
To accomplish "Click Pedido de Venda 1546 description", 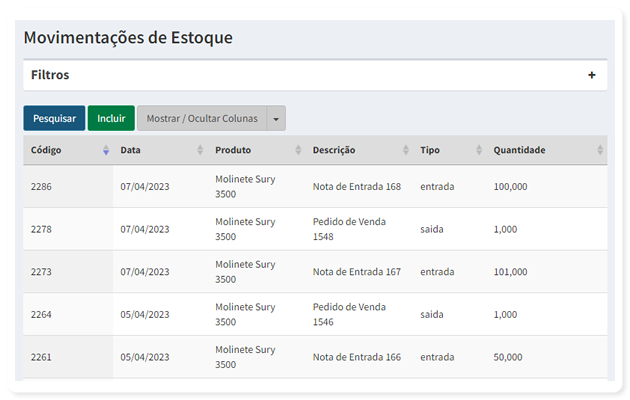I will point(349,314).
